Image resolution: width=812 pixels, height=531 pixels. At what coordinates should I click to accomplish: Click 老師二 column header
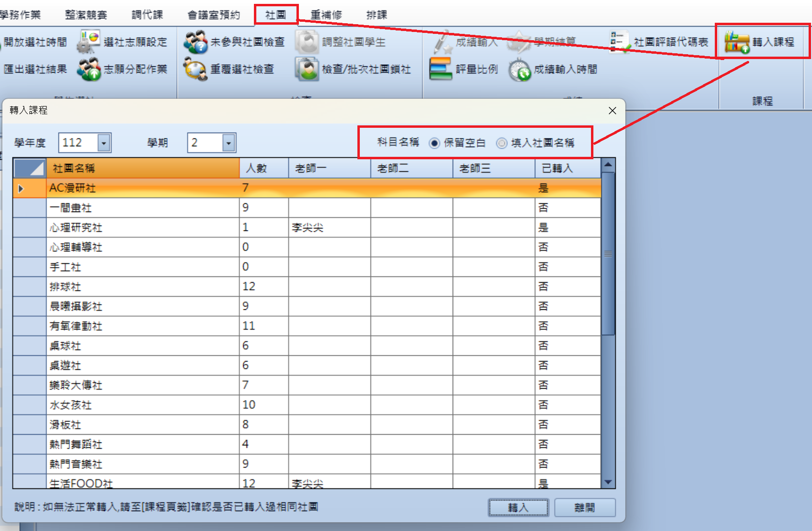(x=412, y=168)
